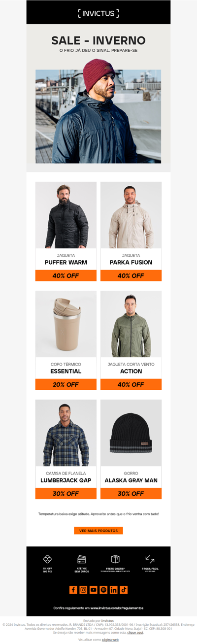Open the Spotify social icon
This screenshot has width=197, height=644.
click(103, 590)
